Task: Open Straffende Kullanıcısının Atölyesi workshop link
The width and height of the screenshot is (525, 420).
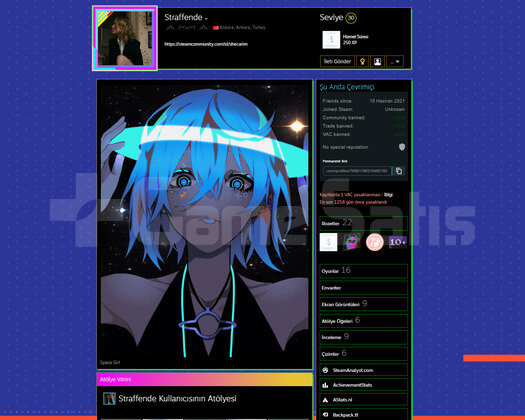Action: (x=177, y=399)
